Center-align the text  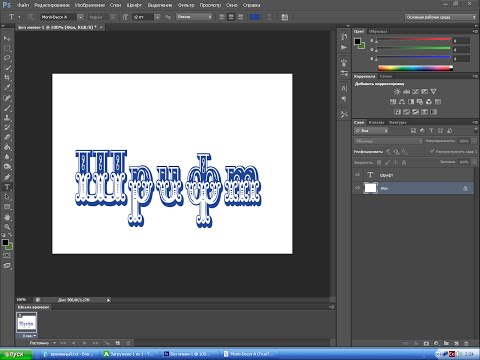(231, 17)
